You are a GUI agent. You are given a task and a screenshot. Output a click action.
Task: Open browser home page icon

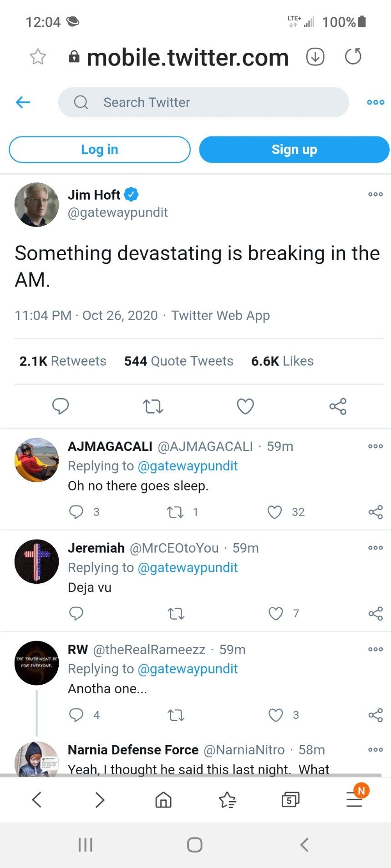pos(163,799)
